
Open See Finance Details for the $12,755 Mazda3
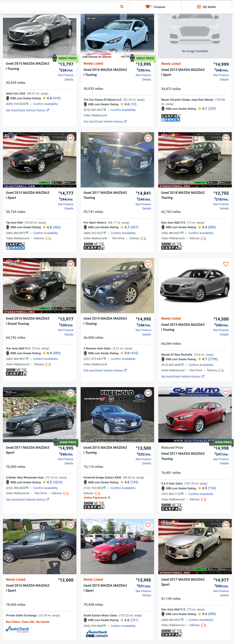[x=221, y=206]
